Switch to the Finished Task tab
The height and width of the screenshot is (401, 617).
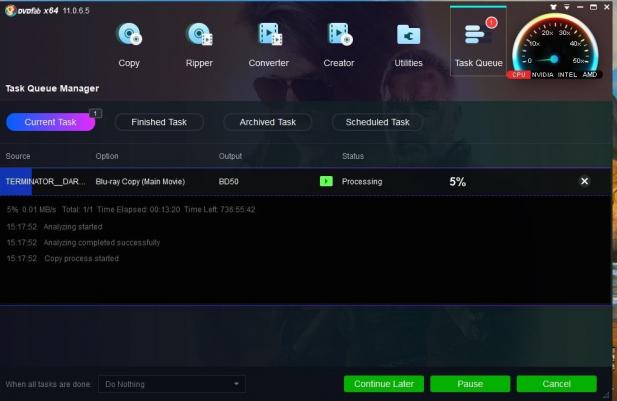tap(159, 122)
